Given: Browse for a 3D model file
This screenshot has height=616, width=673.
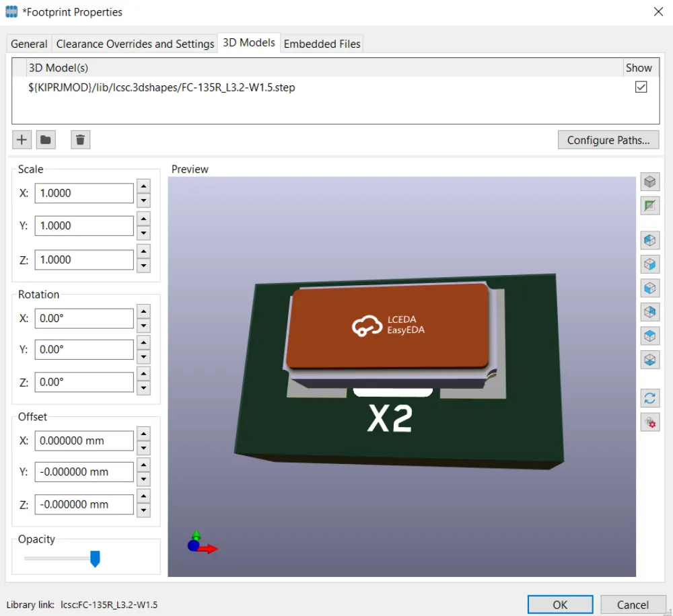Looking at the screenshot, I should [x=45, y=139].
